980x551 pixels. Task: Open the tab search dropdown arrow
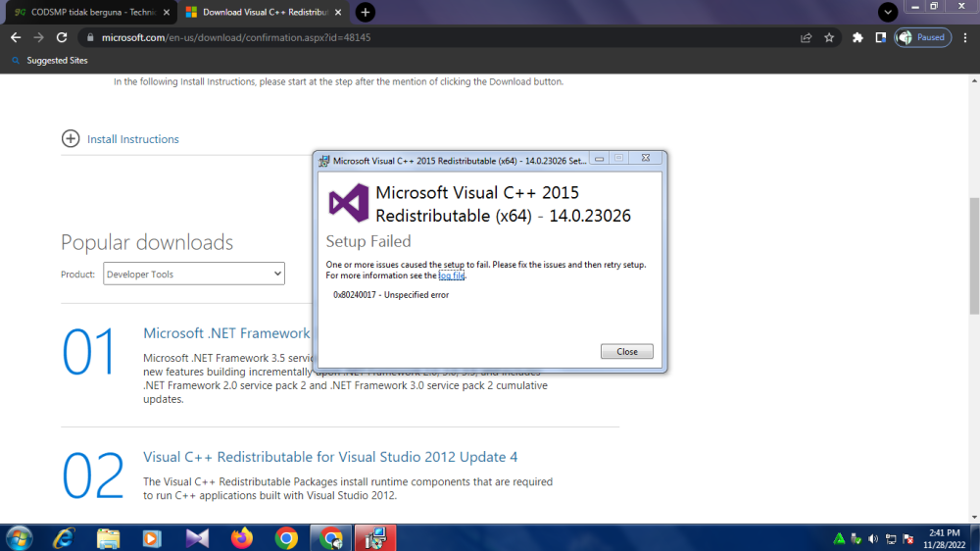[888, 12]
